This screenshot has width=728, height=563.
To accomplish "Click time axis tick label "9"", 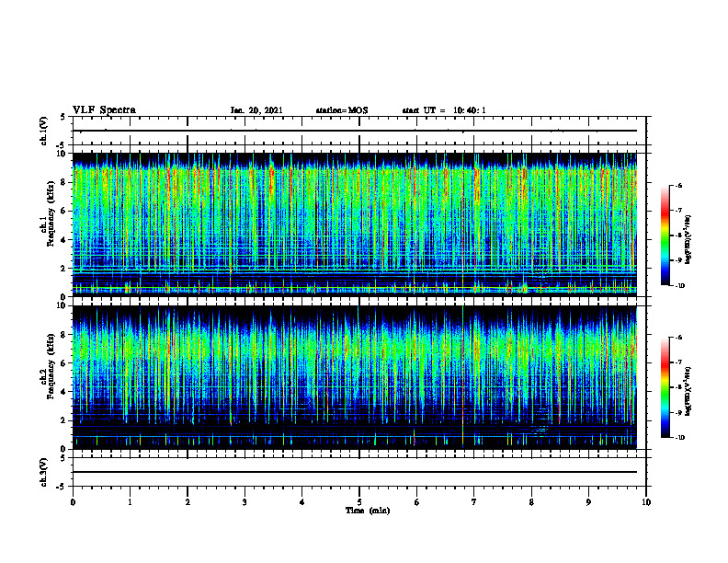I will pos(588,502).
